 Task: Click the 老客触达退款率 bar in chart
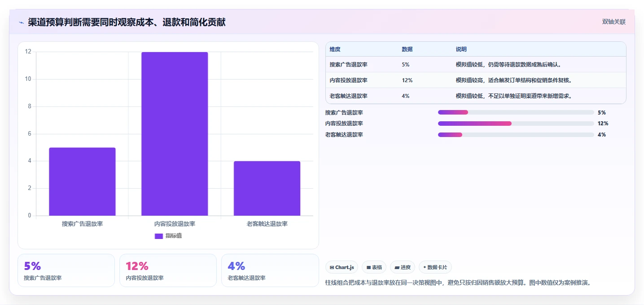point(267,188)
